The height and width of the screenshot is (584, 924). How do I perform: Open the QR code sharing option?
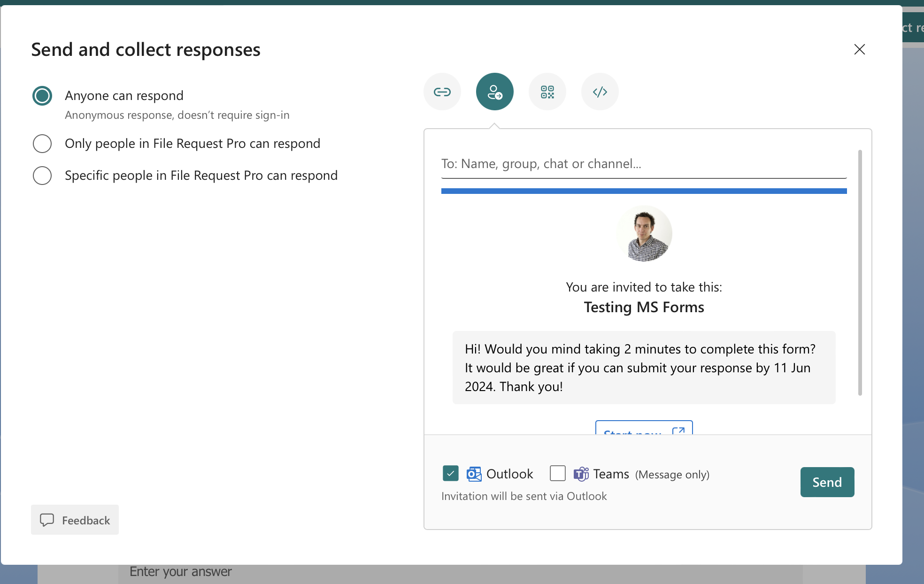point(547,92)
